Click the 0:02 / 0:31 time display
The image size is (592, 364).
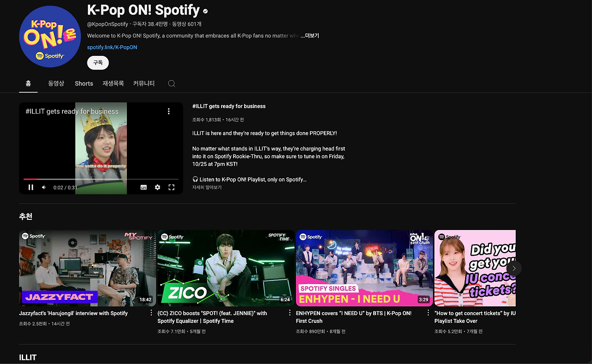[65, 188]
